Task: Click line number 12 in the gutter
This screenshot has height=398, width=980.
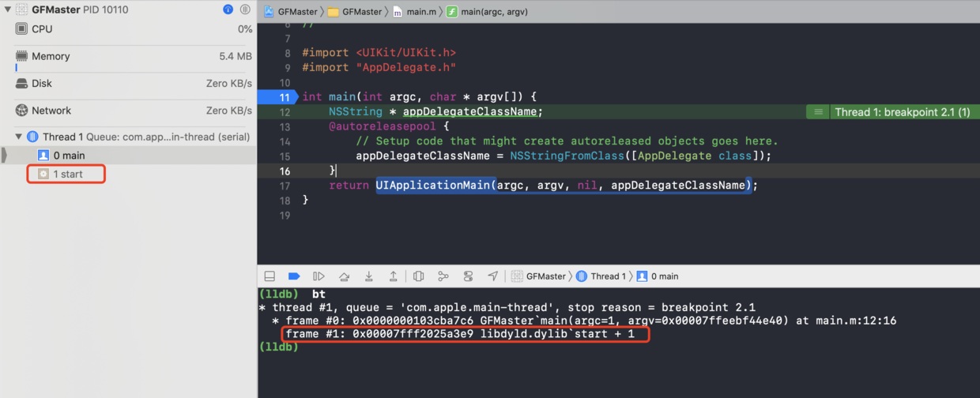Action: tap(285, 112)
